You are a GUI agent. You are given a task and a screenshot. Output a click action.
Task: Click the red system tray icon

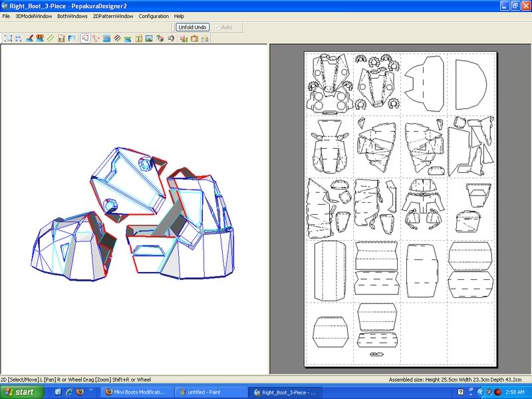498,392
